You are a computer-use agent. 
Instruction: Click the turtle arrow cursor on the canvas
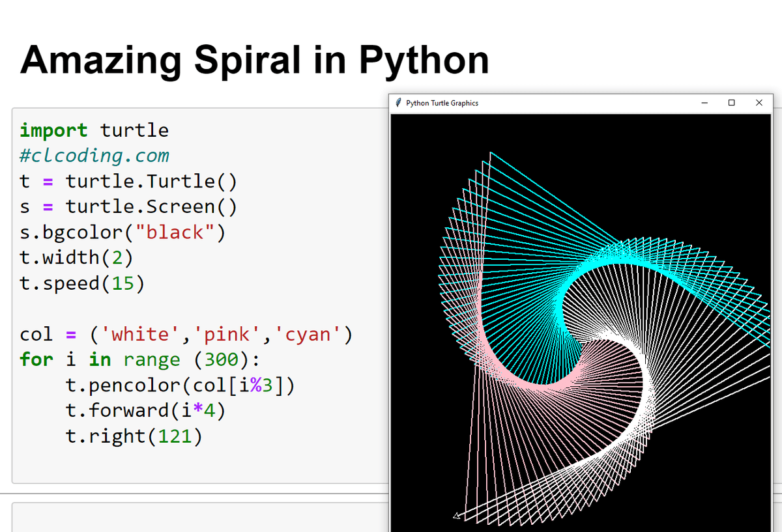click(x=457, y=516)
